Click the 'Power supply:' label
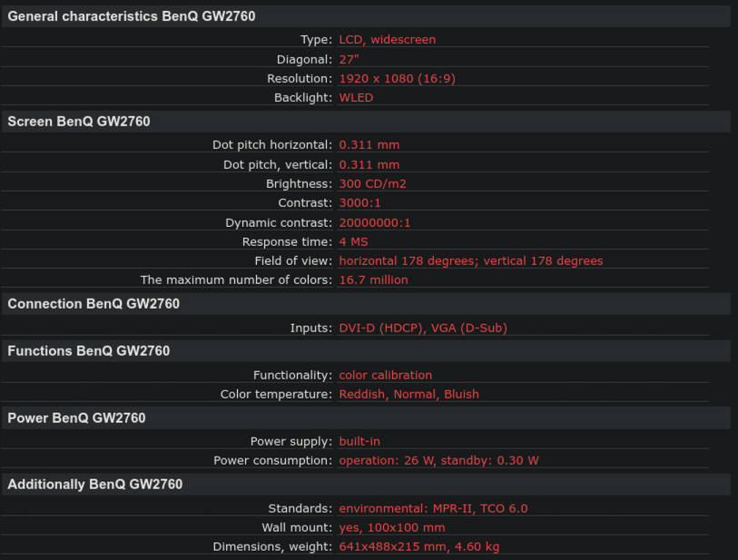The image size is (738, 560). [x=291, y=441]
